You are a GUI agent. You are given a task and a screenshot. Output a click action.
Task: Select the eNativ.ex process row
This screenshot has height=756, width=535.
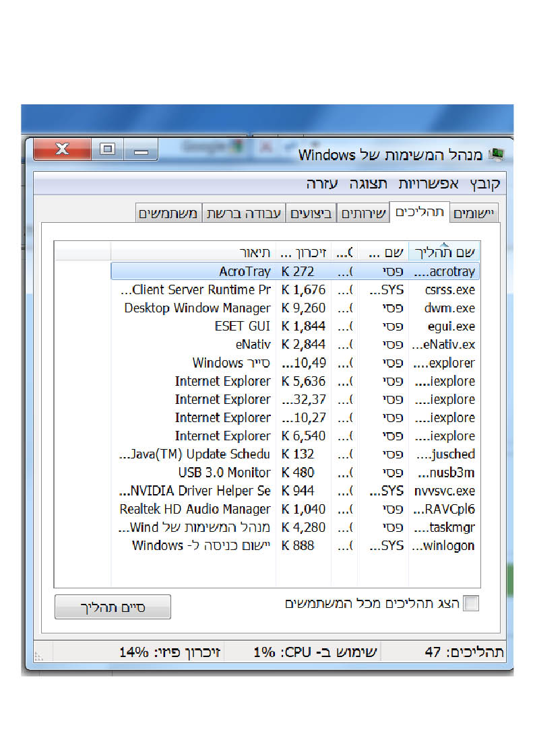coord(295,345)
